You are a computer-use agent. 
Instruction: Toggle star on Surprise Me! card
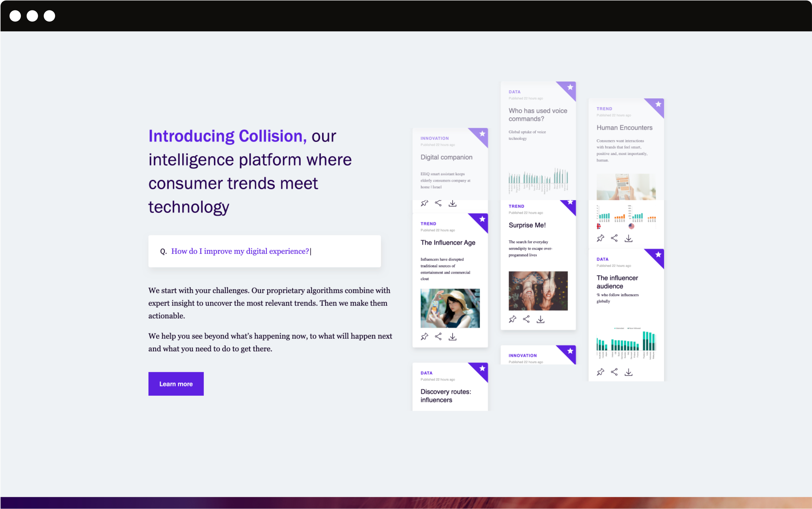pos(570,202)
